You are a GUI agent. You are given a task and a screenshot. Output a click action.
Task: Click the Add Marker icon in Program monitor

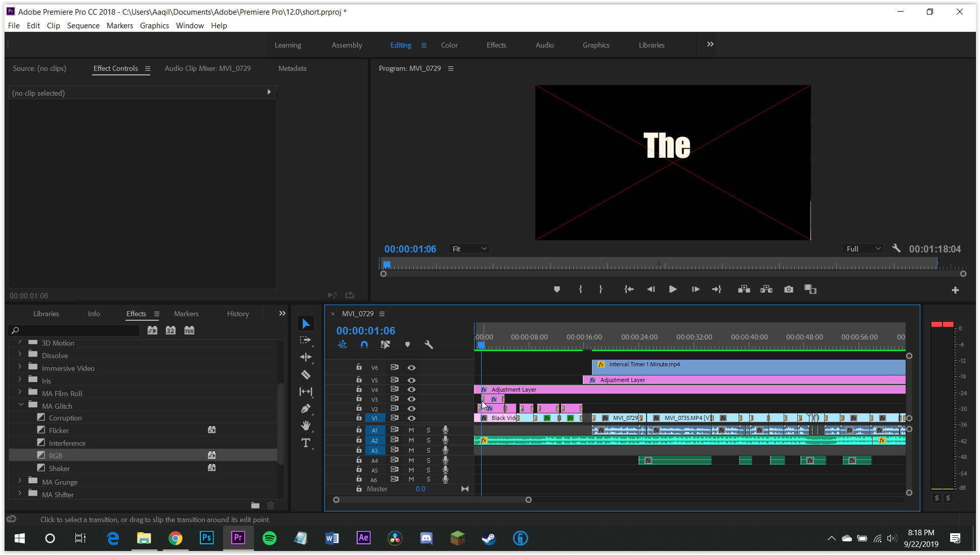pos(557,289)
